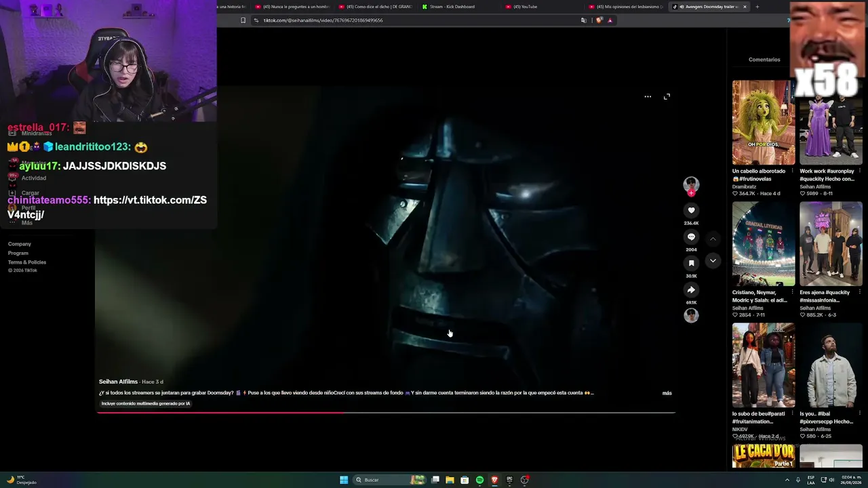
Task: Open options for "Un cabello alborotado" video
Action: pyautogui.click(x=792, y=171)
